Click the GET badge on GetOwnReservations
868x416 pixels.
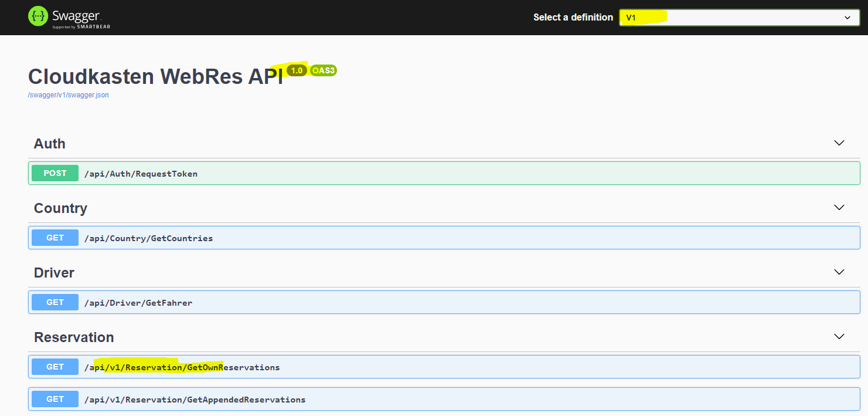click(x=55, y=366)
